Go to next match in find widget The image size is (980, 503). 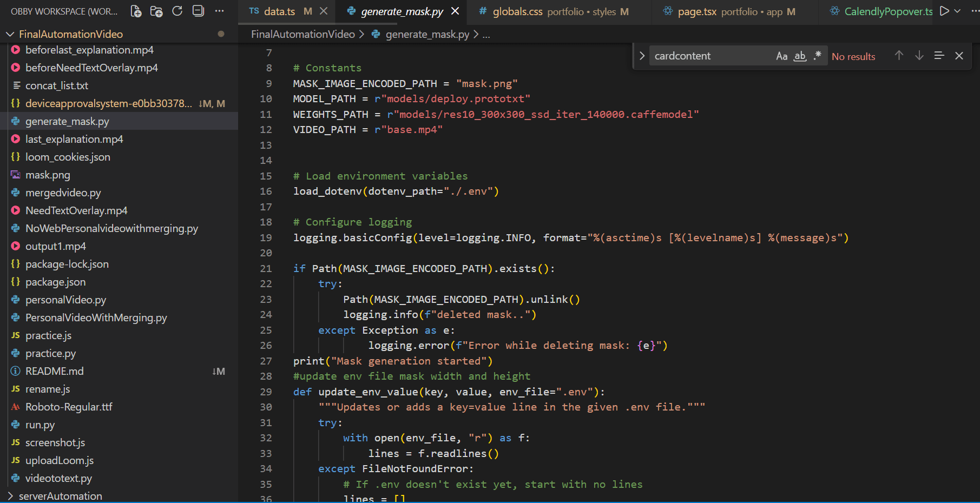[919, 56]
